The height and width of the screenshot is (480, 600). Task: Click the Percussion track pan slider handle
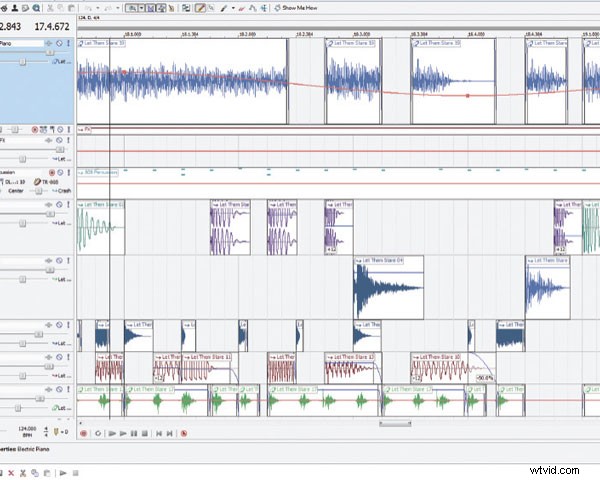[x=38, y=191]
